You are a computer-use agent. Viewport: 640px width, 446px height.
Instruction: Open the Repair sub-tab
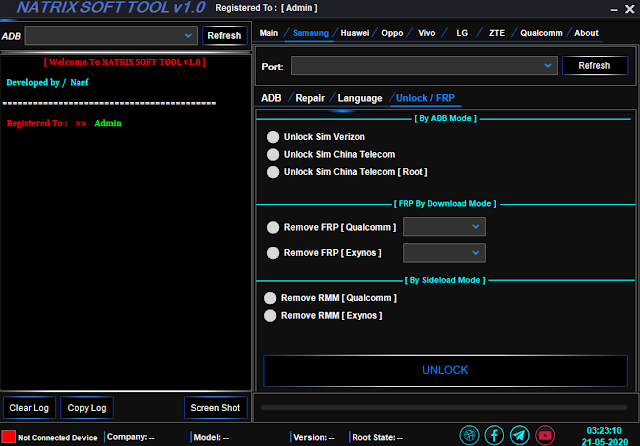pos(310,98)
